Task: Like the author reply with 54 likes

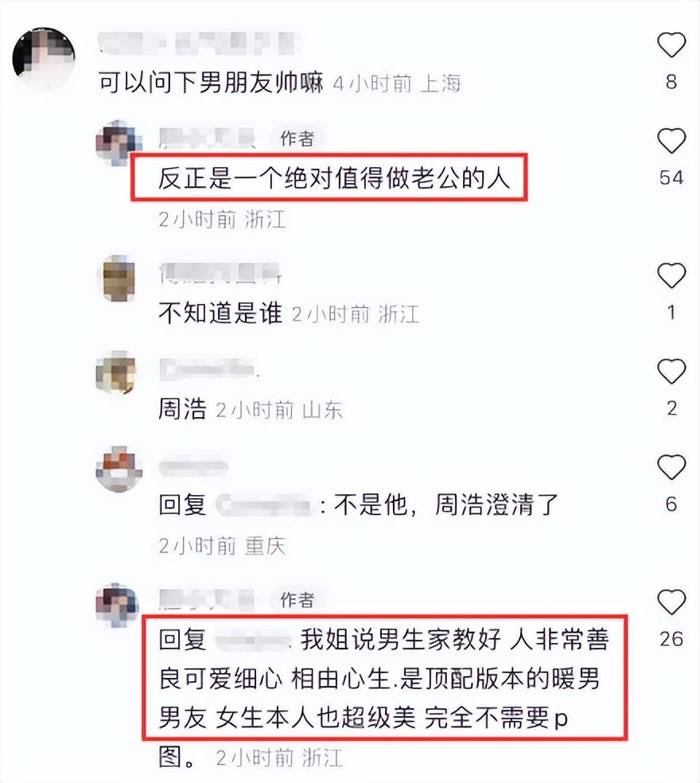Action: (671, 140)
